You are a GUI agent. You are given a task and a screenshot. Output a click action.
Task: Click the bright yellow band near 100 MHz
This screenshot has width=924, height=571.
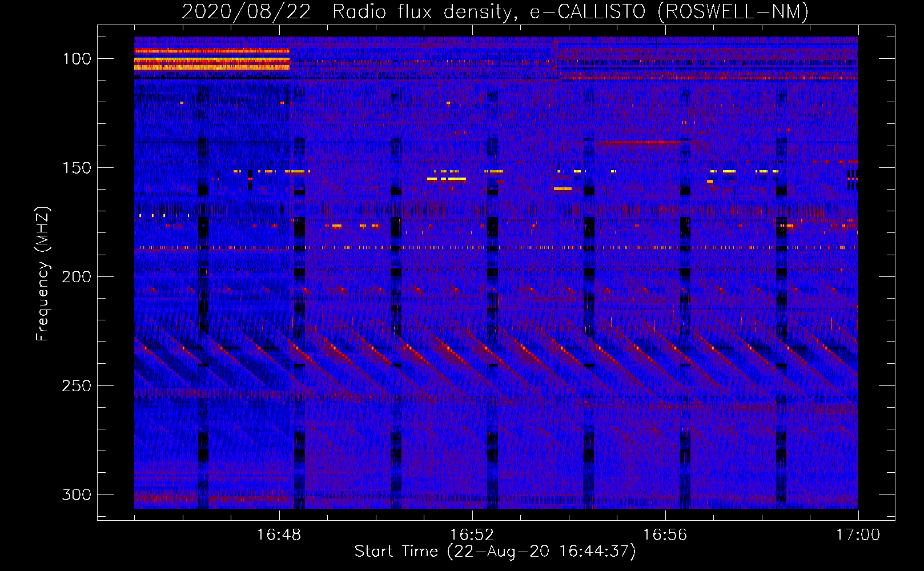click(x=212, y=59)
